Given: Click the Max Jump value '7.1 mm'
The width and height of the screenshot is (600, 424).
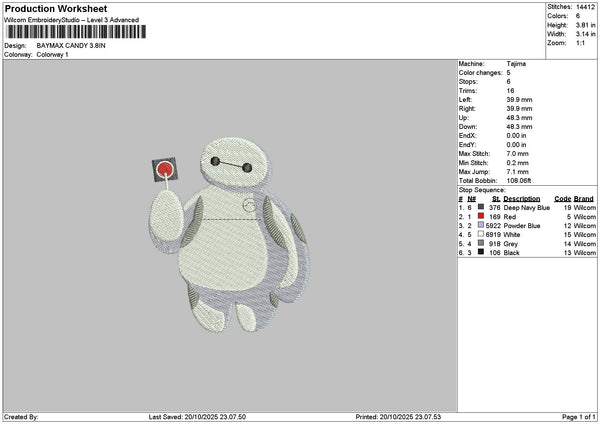Looking at the screenshot, I should (517, 172).
